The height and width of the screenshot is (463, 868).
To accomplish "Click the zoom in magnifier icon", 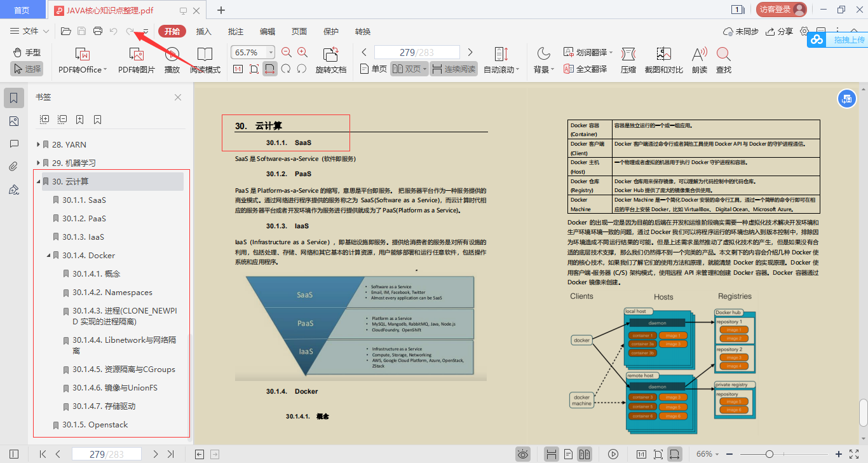I will tap(302, 53).
